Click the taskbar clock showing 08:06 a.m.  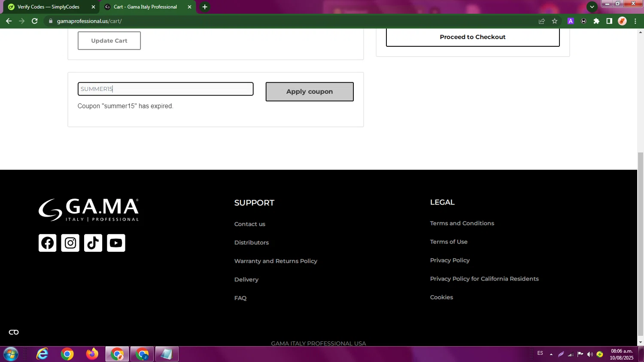(x=622, y=354)
